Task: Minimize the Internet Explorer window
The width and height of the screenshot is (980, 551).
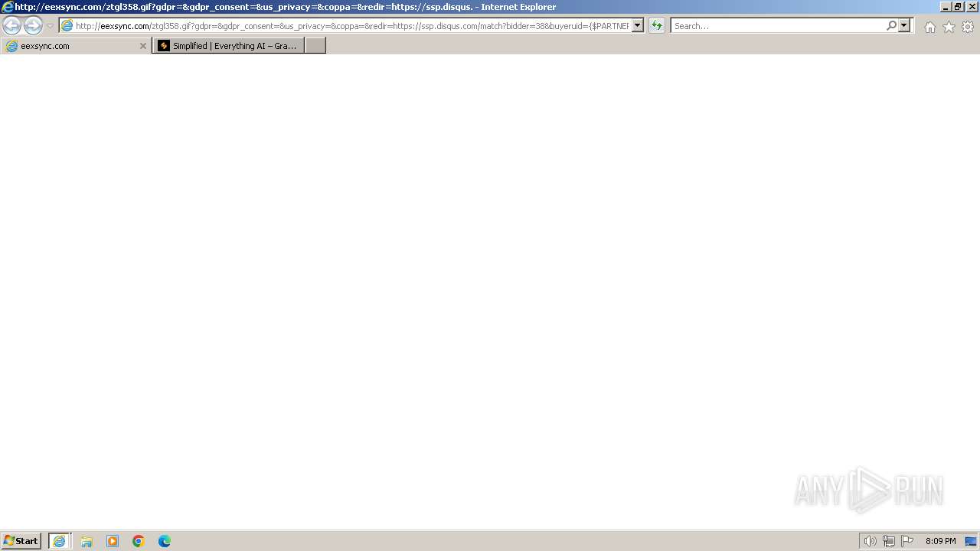Action: click(946, 7)
